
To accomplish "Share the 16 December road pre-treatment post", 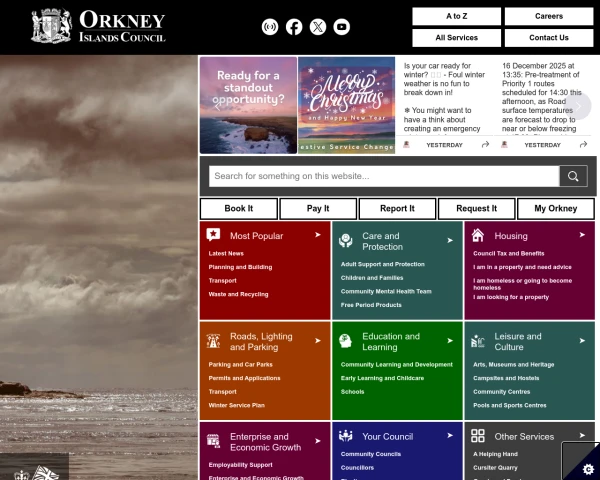I will click(x=583, y=144).
